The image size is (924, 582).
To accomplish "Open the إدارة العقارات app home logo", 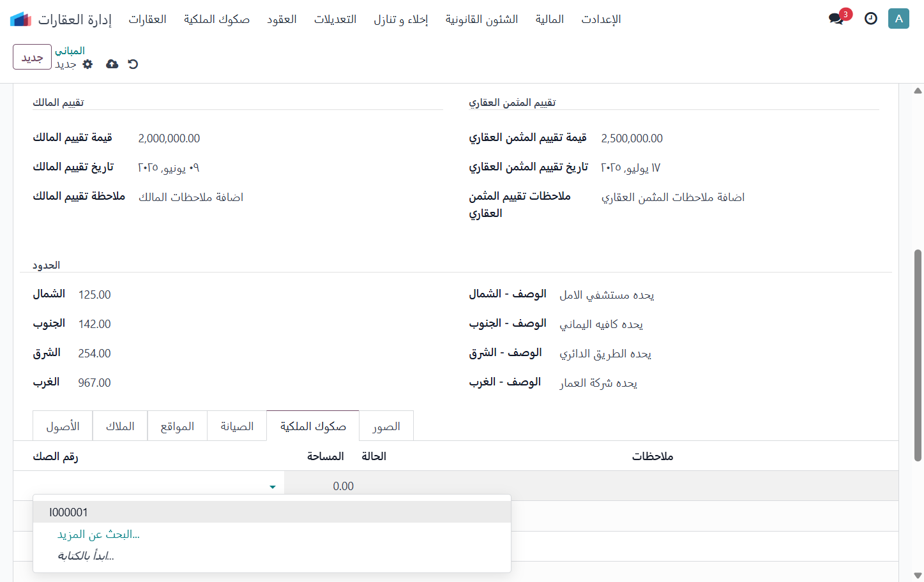I will (21, 19).
